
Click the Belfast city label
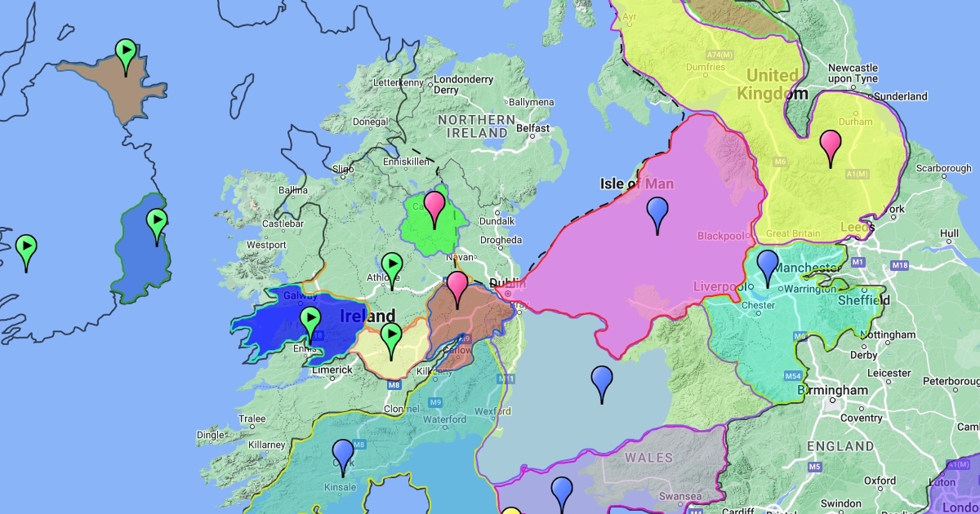coord(532,128)
